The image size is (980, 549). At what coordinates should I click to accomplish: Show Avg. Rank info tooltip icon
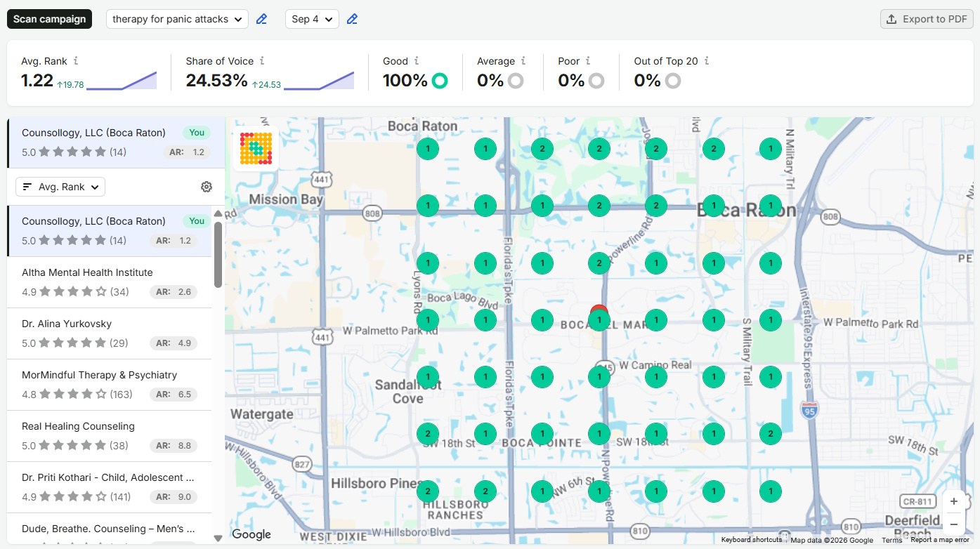coord(76,61)
